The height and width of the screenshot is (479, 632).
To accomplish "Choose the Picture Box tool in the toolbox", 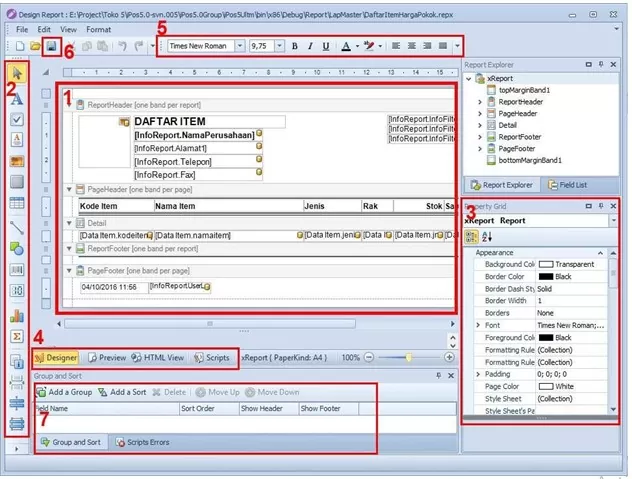I will tap(17, 160).
